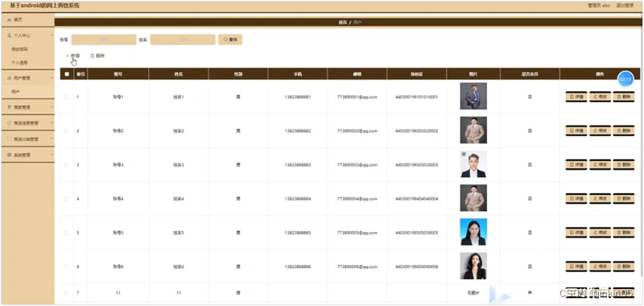Click 删除 delete for 账号2 row
Image resolution: width=644 pixels, height=306 pixels.
tap(624, 130)
